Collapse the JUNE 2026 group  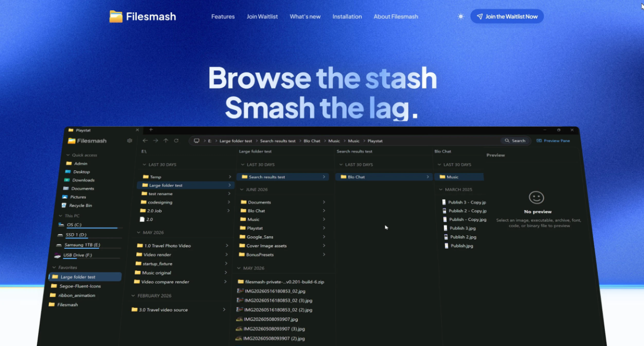point(241,190)
